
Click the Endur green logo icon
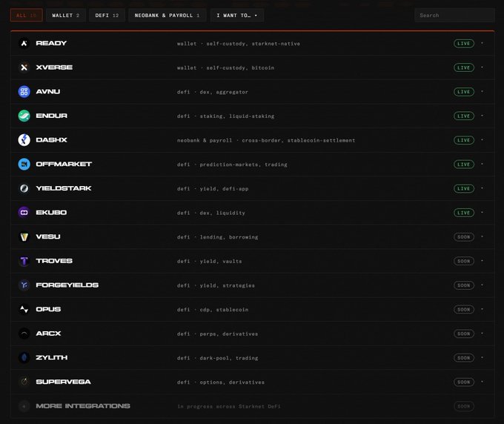[x=24, y=116]
